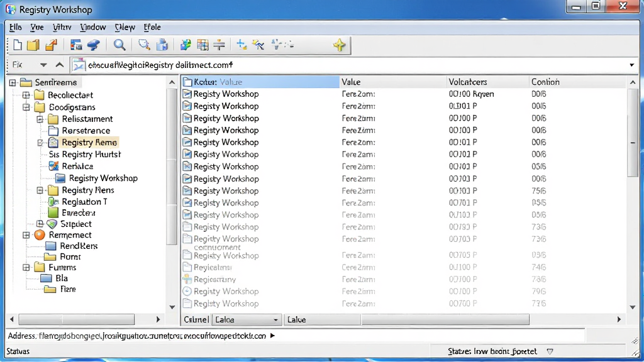
Task: Select the Sis Registry Hurtst tree item
Action: (x=85, y=155)
